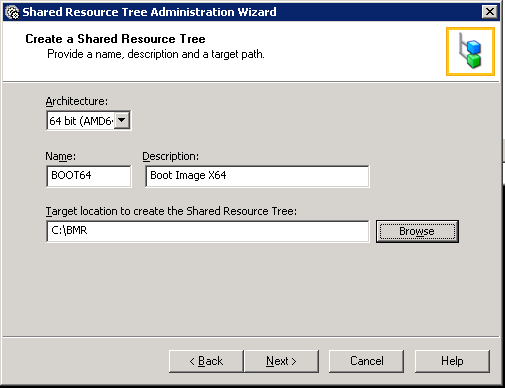
Task: Click the 'Architecture:' label
Action: click(x=77, y=101)
